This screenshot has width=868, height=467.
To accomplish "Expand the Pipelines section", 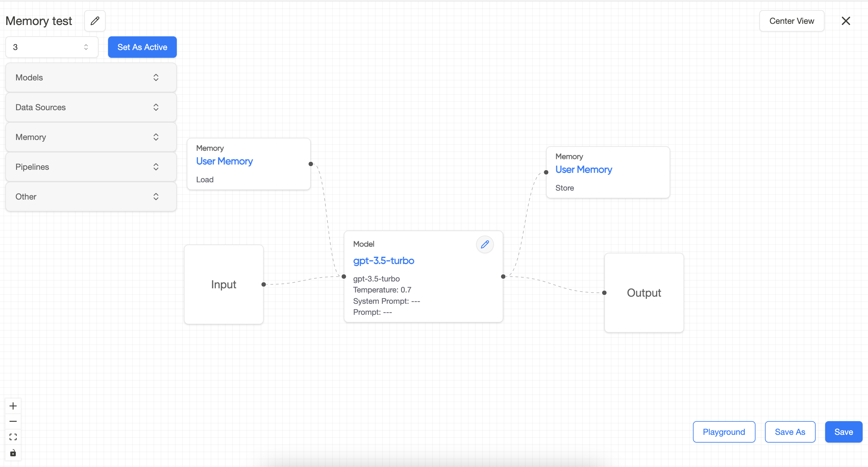I will tap(91, 167).
